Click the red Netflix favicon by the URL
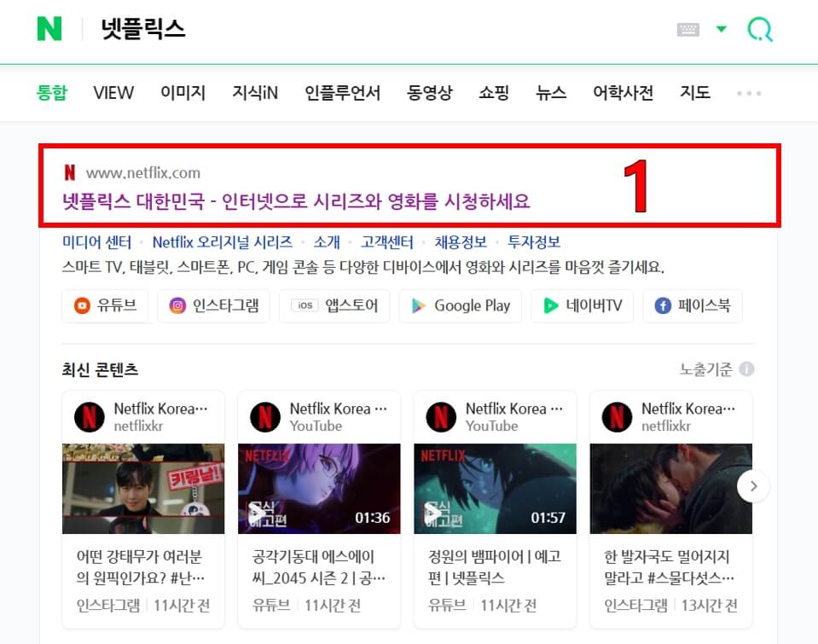 [x=70, y=173]
